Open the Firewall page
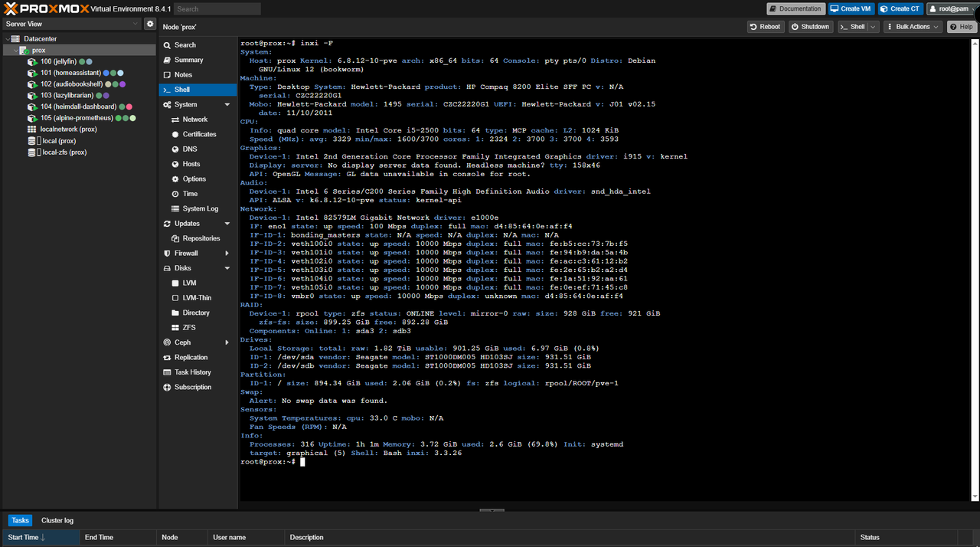Viewport: 980px width, 547px height. pyautogui.click(x=186, y=253)
